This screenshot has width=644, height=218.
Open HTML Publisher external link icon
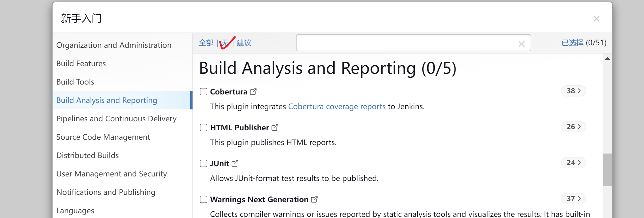click(x=275, y=128)
